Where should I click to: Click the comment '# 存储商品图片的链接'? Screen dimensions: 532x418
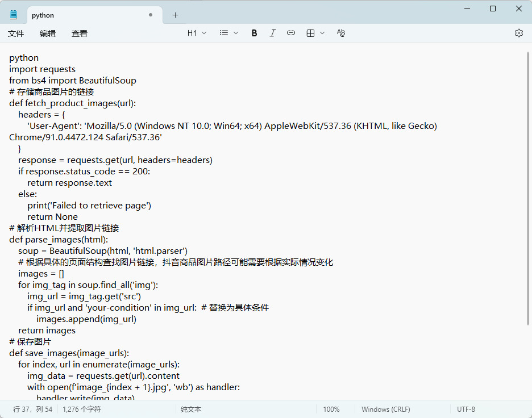point(52,92)
